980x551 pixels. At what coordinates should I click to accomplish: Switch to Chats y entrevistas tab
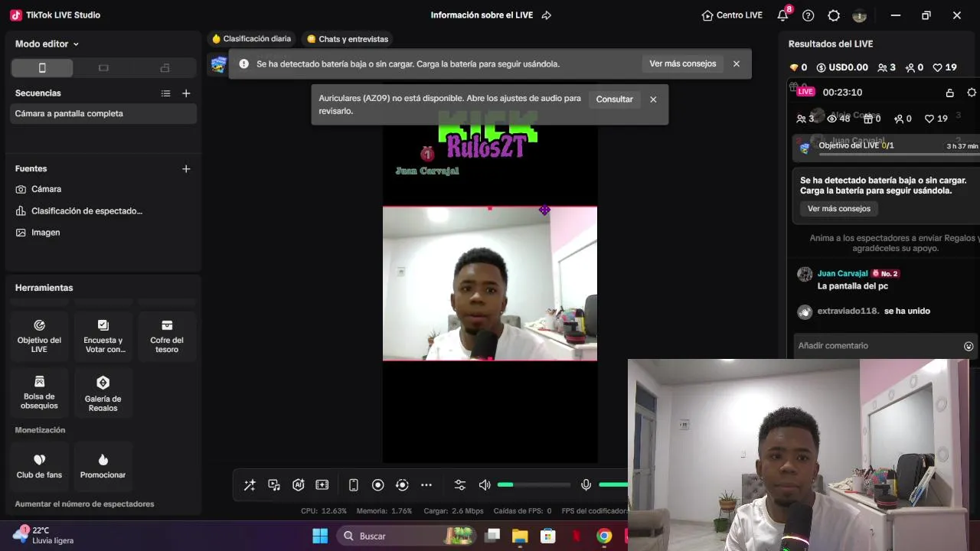click(x=348, y=39)
